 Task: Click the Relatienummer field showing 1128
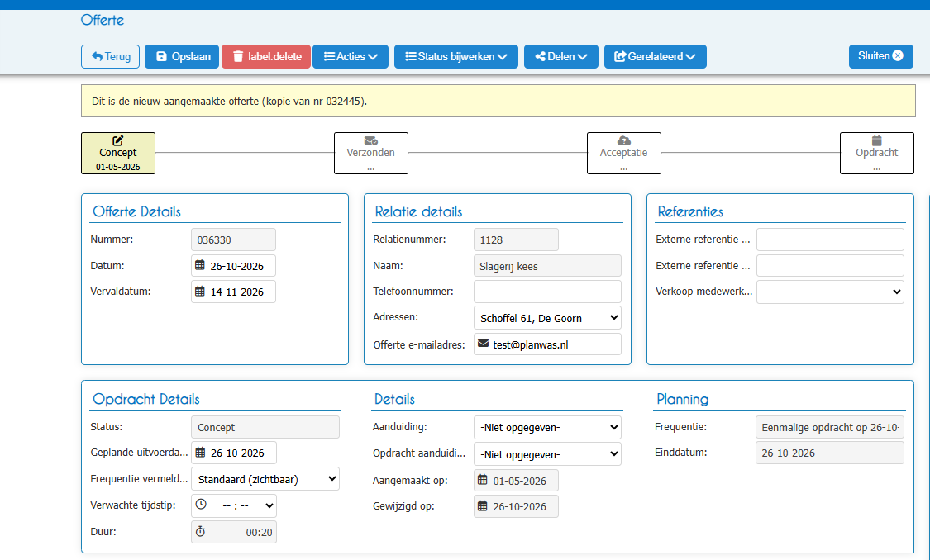pos(516,240)
